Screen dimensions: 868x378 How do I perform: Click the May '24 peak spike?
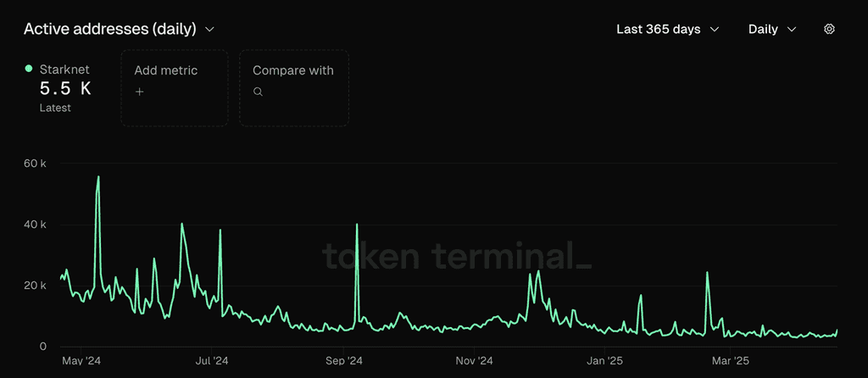coord(98,177)
